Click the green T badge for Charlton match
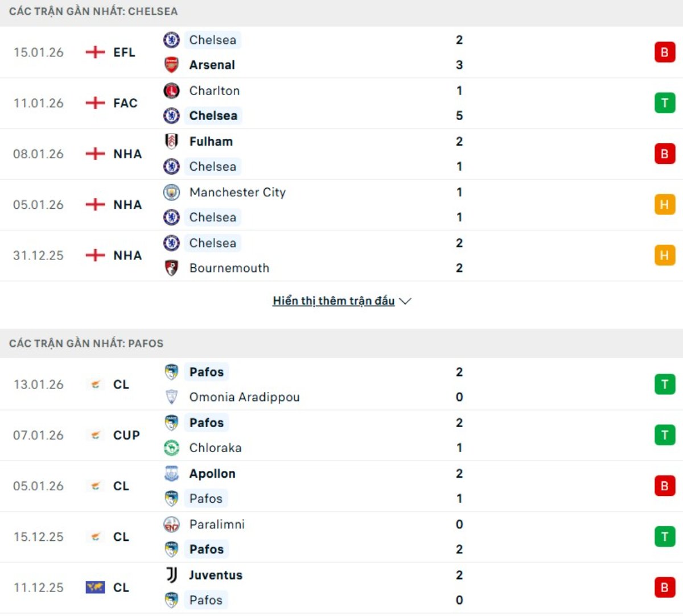The height and width of the screenshot is (616, 683). click(x=664, y=103)
